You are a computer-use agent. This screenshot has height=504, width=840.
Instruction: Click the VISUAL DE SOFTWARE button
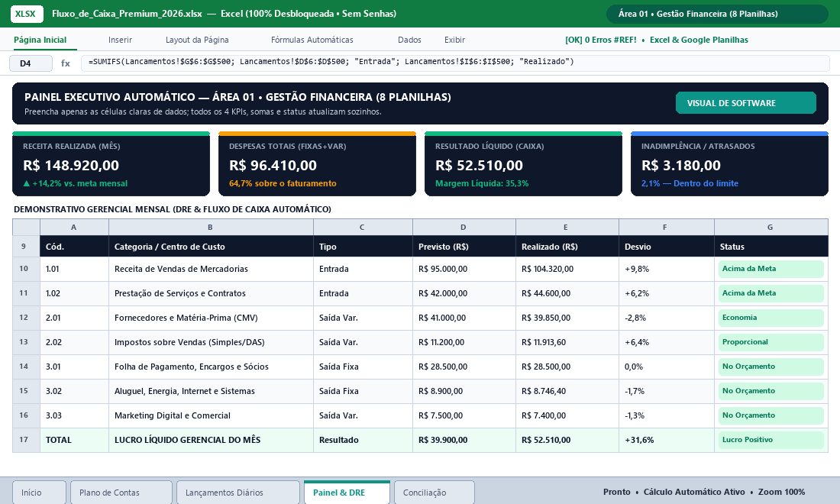746,103
